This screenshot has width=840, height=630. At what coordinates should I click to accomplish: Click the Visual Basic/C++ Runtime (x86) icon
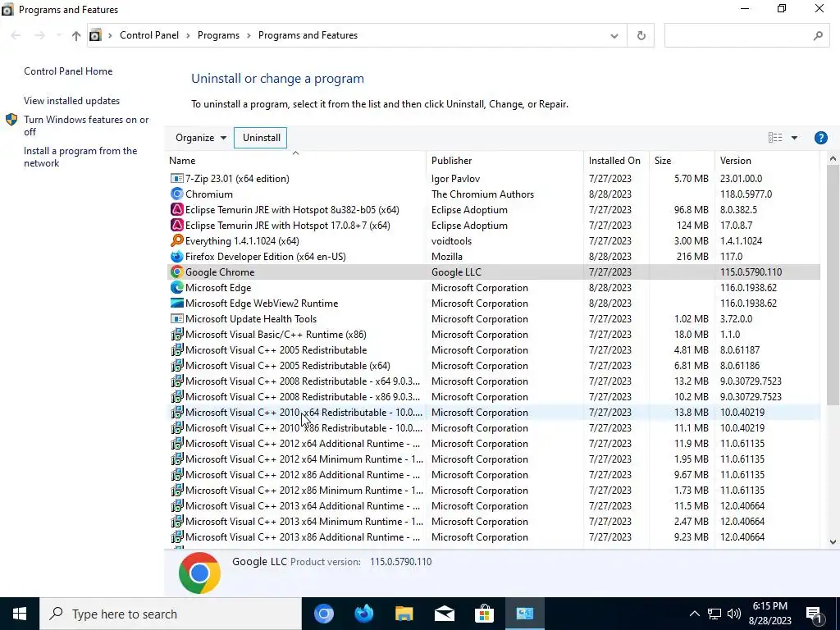click(177, 334)
